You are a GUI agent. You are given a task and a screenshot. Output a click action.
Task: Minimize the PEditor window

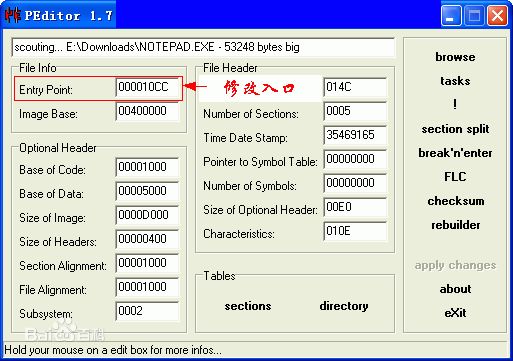(451, 15)
